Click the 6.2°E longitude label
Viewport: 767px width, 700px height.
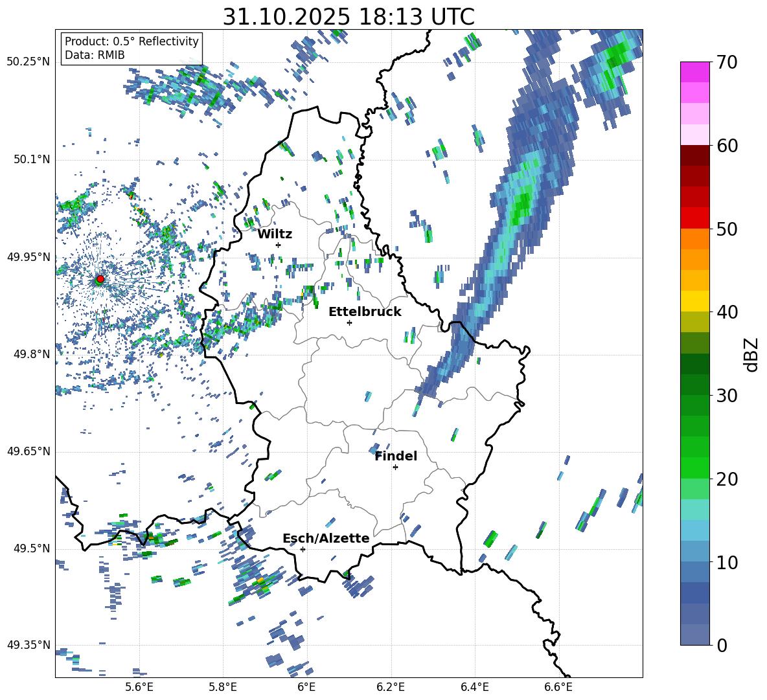(x=391, y=688)
